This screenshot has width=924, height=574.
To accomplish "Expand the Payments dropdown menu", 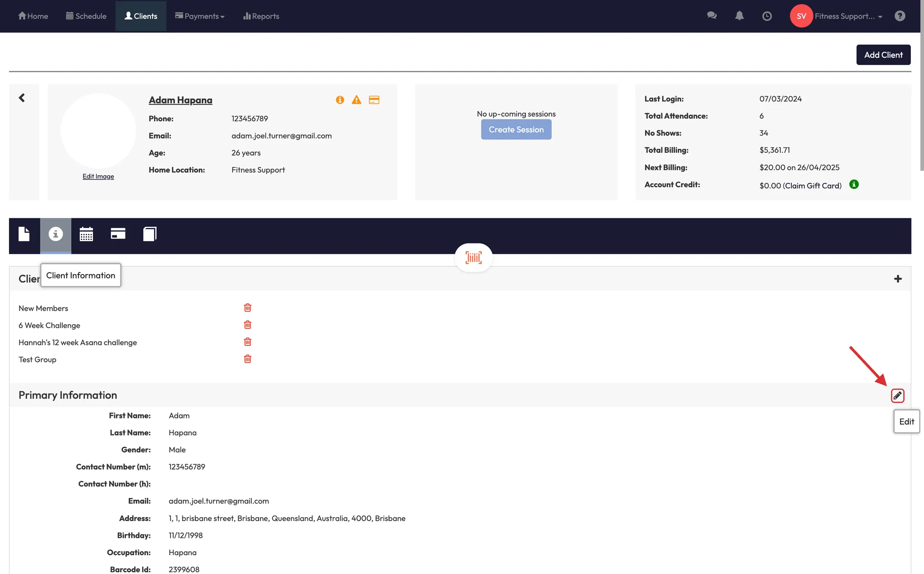I will 200,16.
